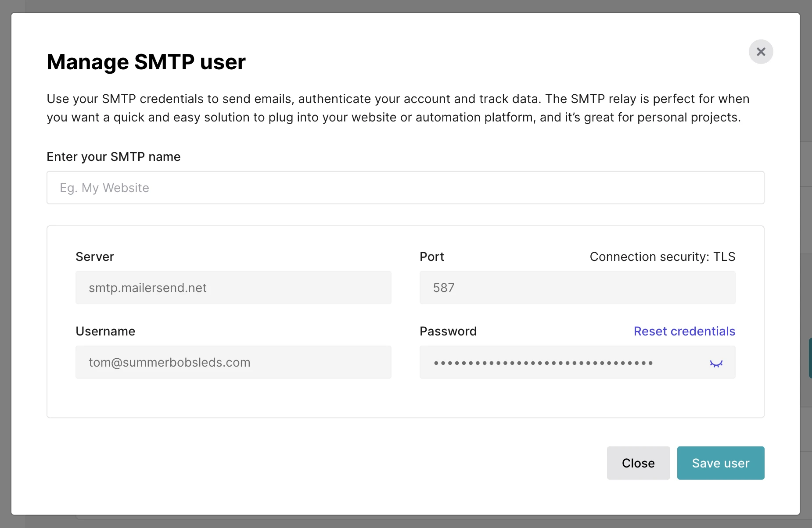Click the "Enter your SMTP name" label
The height and width of the screenshot is (528, 812).
click(x=114, y=157)
